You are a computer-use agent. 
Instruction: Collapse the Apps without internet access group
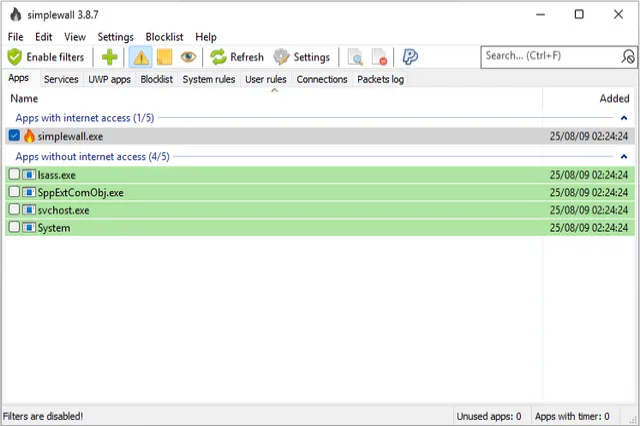pos(624,157)
